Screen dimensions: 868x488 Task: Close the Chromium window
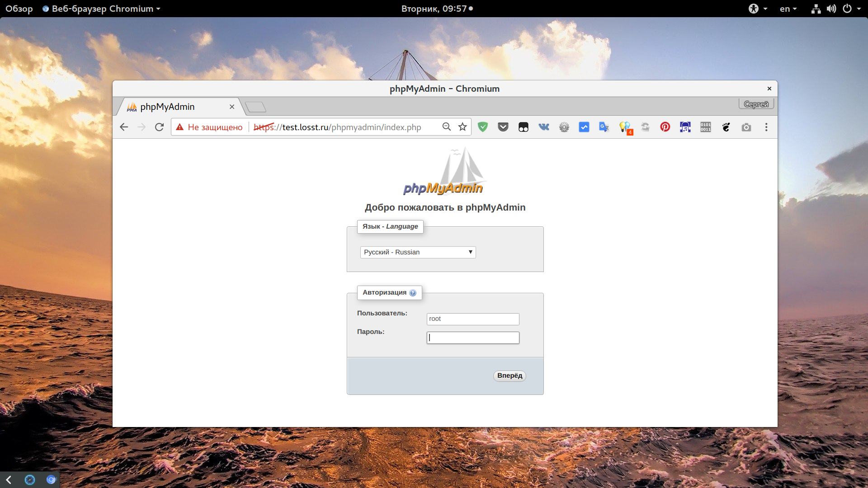(x=769, y=89)
